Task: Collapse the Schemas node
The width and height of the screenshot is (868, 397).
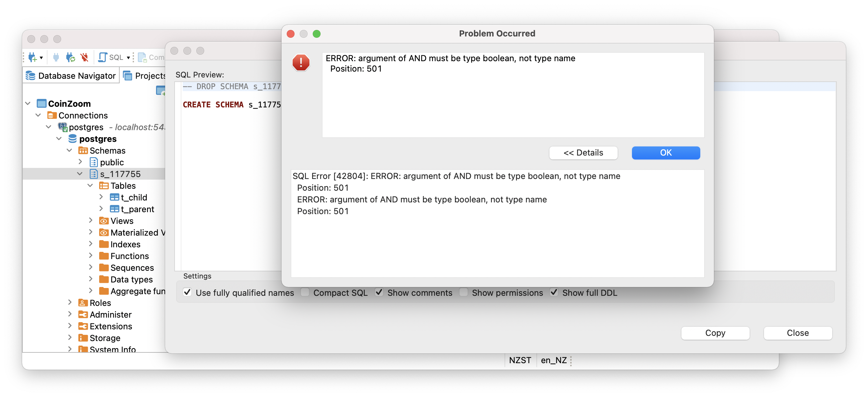Action: [70, 150]
